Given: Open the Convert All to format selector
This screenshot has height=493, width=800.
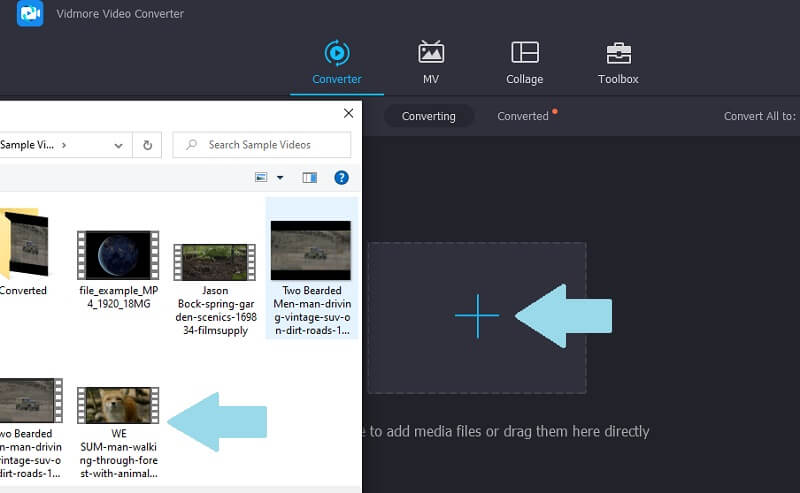Looking at the screenshot, I should pos(760,116).
